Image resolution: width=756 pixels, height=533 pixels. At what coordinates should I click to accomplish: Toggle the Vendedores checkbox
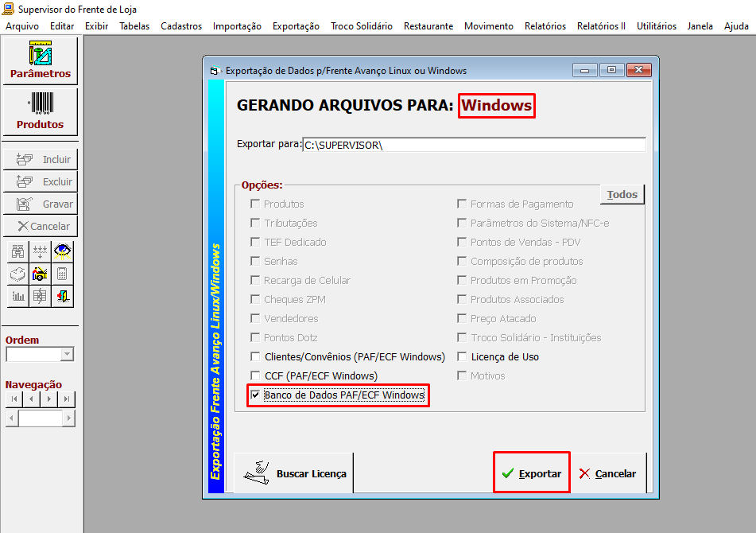click(x=255, y=318)
